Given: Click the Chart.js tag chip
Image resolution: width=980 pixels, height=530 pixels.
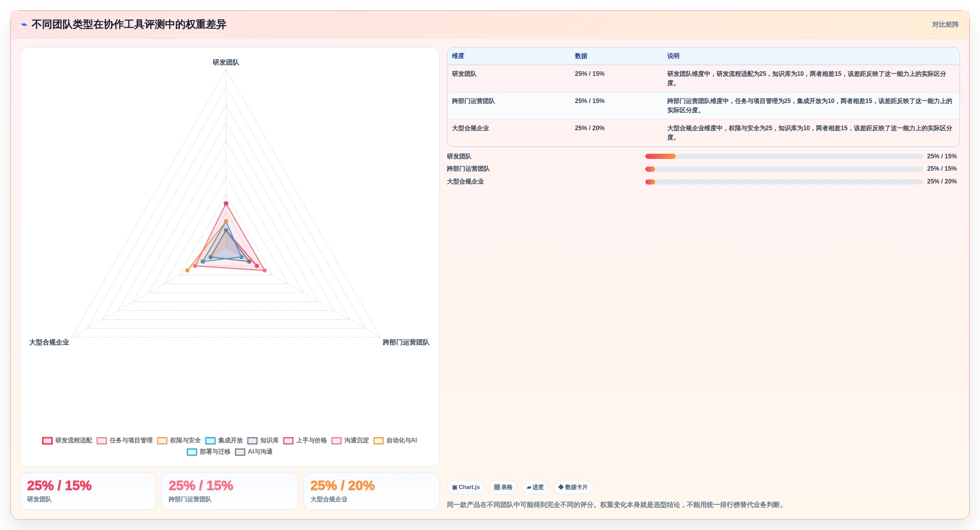Looking at the screenshot, I should click(x=466, y=487).
